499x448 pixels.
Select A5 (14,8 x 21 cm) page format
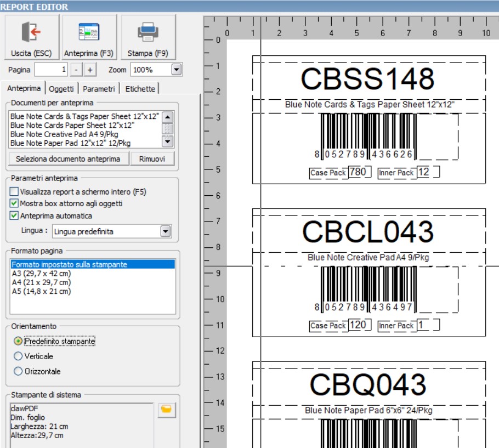pos(41,291)
